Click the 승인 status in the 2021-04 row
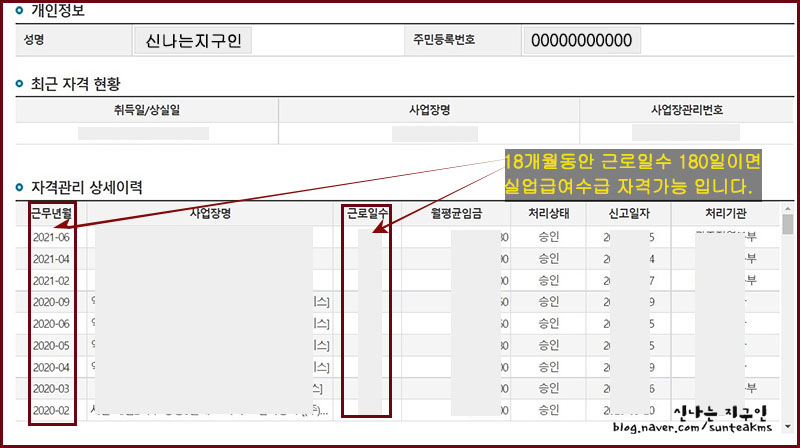 point(548,259)
